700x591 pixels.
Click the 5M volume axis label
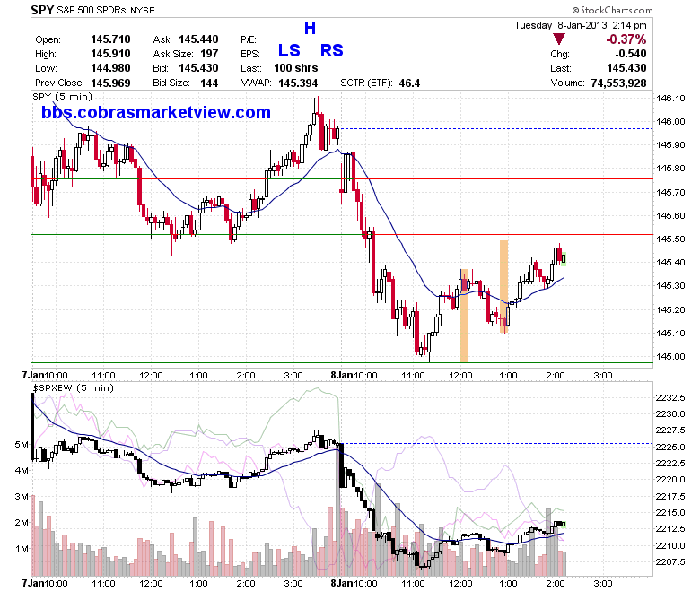pyautogui.click(x=21, y=444)
